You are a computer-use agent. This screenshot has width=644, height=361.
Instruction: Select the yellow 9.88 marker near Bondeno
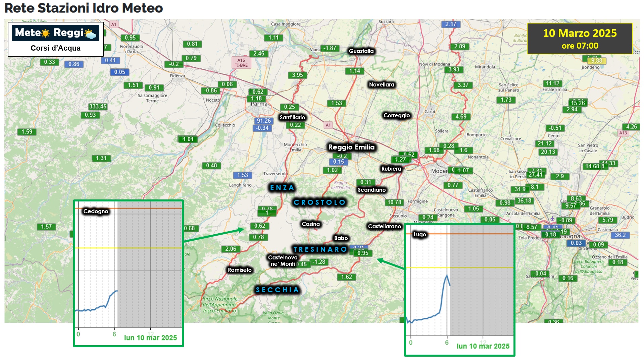(597, 61)
